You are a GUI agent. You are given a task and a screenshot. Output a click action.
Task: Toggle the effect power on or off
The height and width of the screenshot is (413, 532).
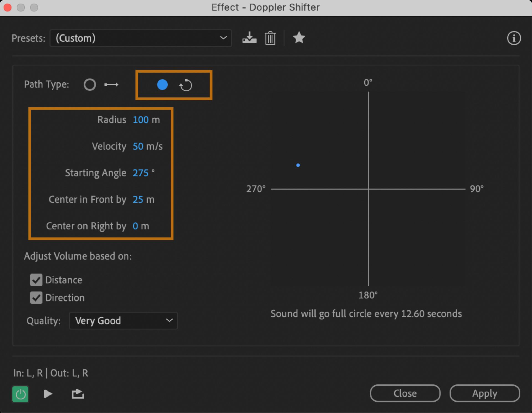(x=20, y=394)
